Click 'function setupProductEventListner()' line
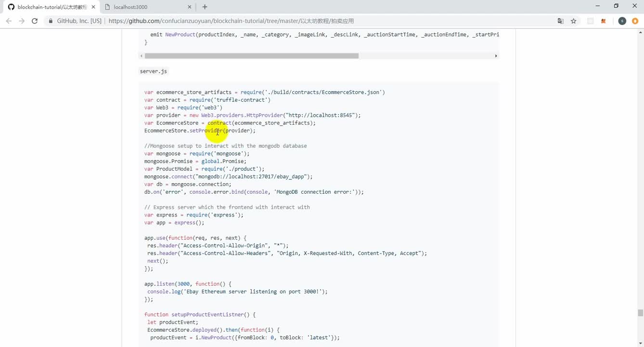This screenshot has width=644, height=347. [200, 315]
